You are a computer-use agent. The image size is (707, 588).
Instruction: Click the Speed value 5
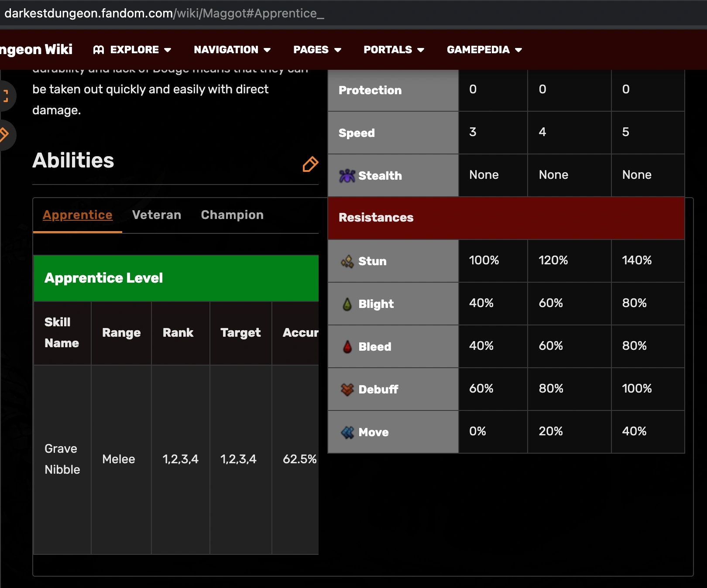coord(625,132)
